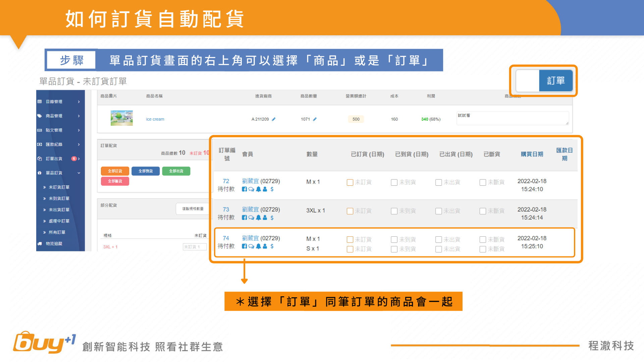The image size is (644, 362).
Task: Open 所有訂單 submenu item
Action: tap(57, 232)
